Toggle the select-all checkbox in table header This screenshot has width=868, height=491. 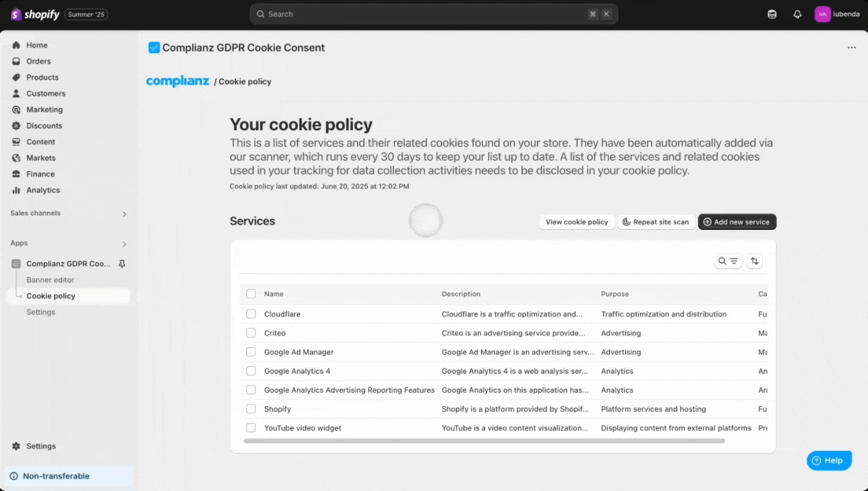[251, 294]
